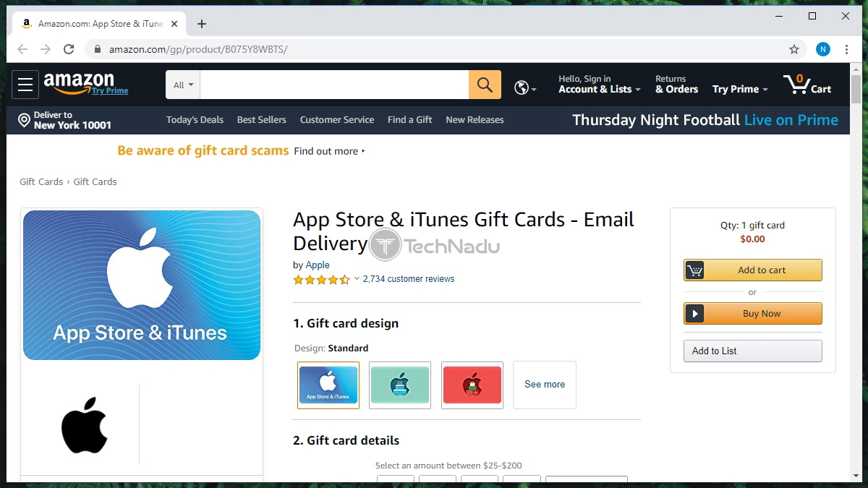Click See more gift card designs
Screen dimensions: 868x488
point(545,385)
